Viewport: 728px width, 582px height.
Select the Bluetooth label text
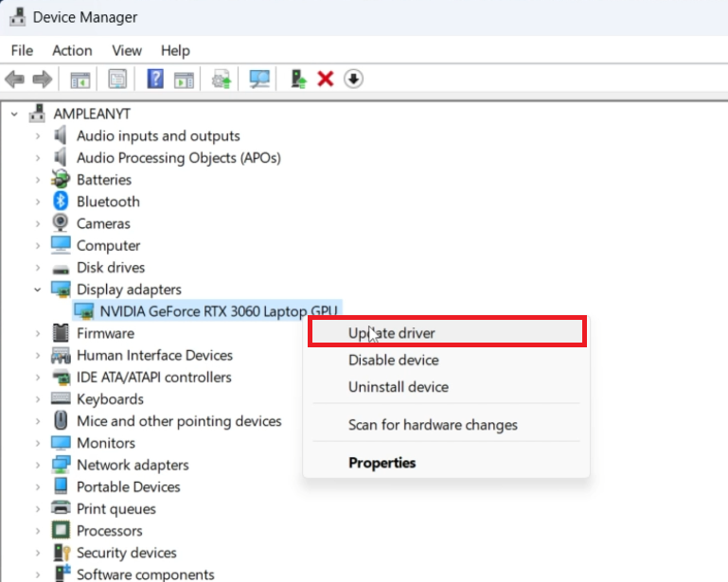tap(108, 202)
